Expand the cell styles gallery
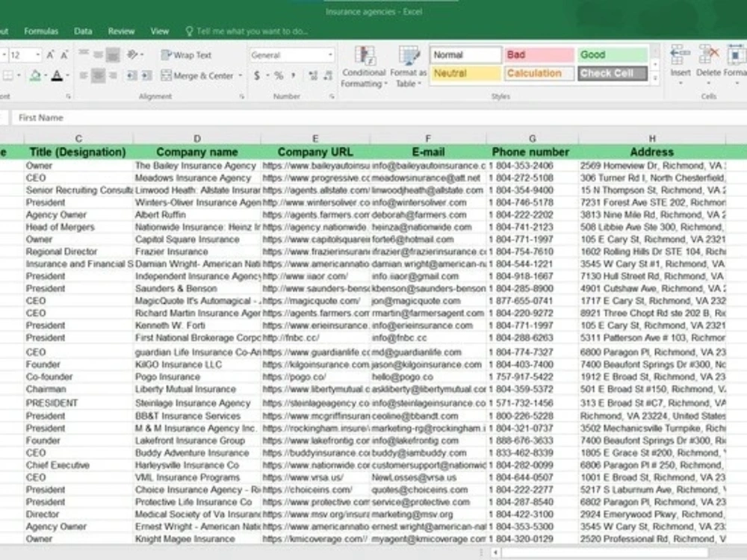Viewport: 747px width, 560px height. click(656, 78)
